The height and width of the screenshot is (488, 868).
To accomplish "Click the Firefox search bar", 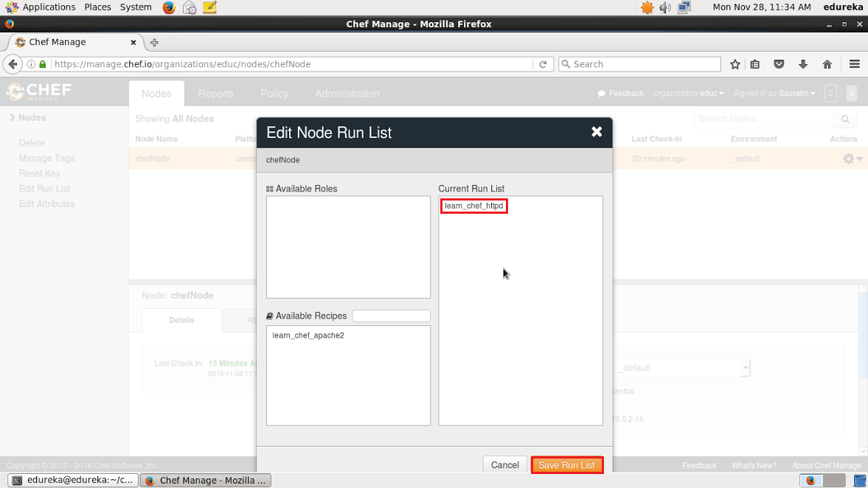I will 639,64.
